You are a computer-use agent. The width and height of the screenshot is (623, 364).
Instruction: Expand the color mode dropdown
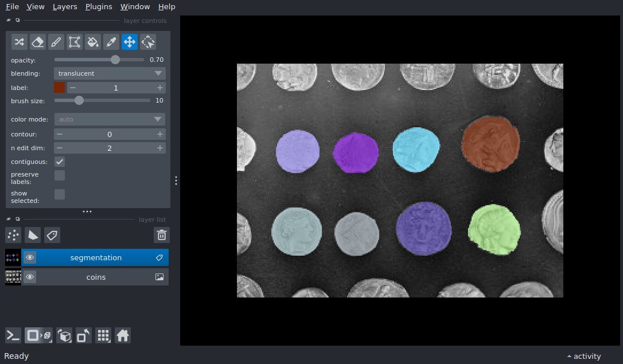click(110, 119)
